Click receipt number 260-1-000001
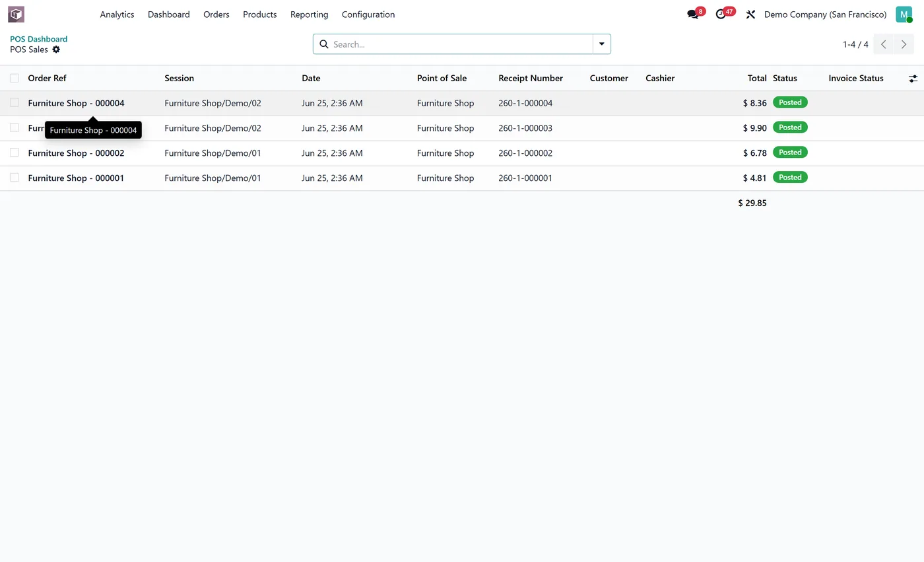 [525, 178]
